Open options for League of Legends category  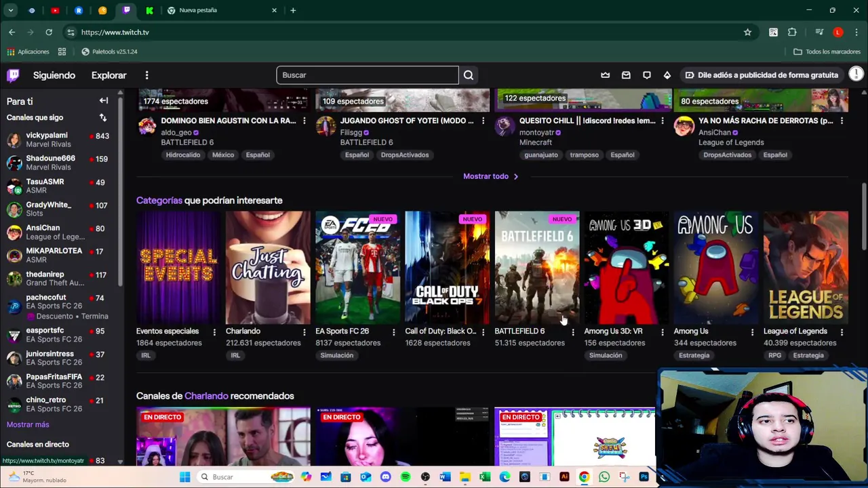(x=842, y=331)
